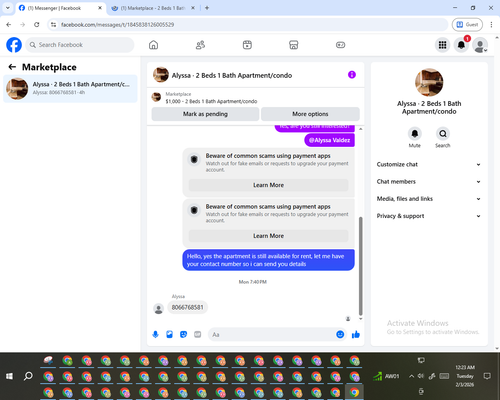
Task: Open the Friends icon in top navigation
Action: pyautogui.click(x=200, y=45)
